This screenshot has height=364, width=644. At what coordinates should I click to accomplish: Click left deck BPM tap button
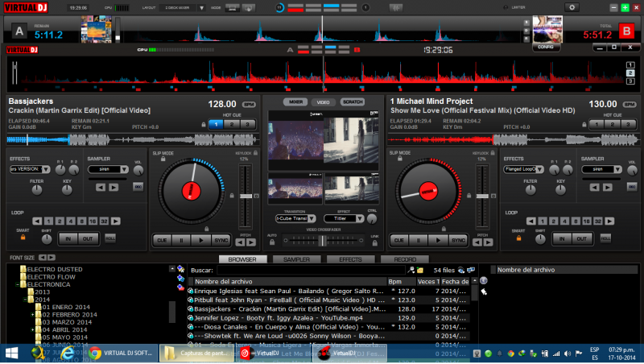(x=248, y=105)
